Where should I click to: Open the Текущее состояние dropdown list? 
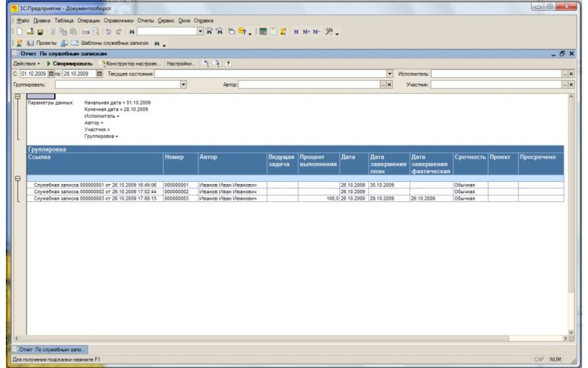click(390, 74)
